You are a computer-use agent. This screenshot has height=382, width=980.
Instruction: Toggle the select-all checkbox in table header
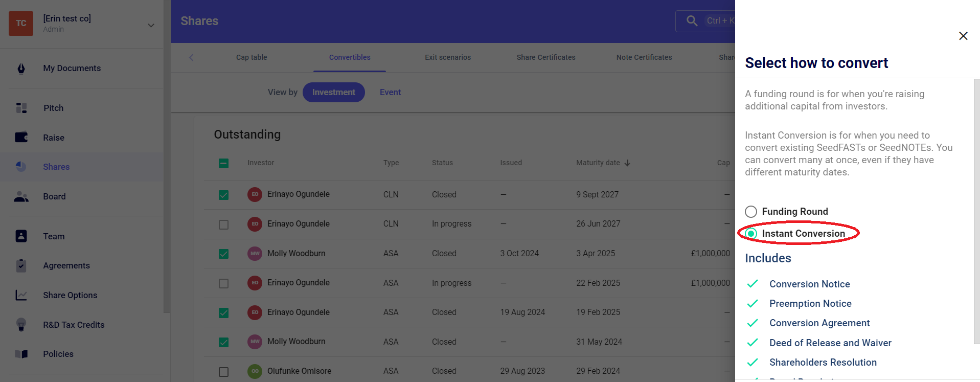click(x=223, y=163)
